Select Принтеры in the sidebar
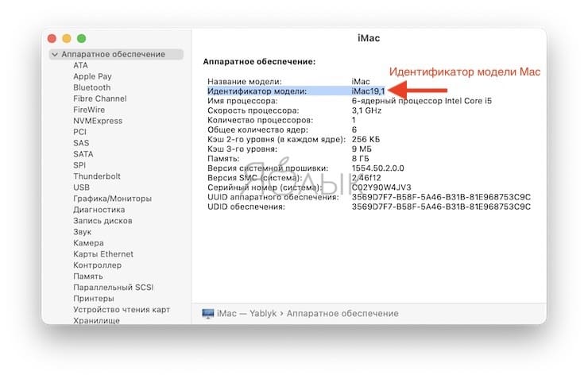 click(x=94, y=299)
